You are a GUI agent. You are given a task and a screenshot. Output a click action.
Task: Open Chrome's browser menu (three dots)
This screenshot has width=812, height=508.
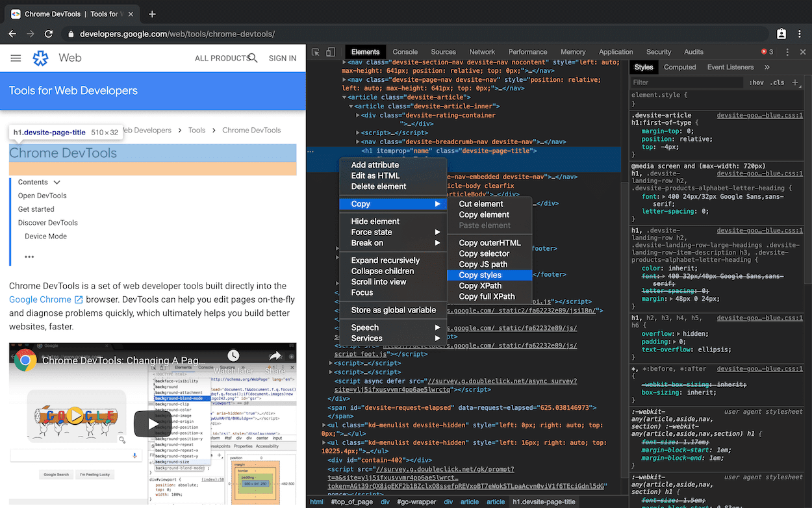[x=800, y=34]
